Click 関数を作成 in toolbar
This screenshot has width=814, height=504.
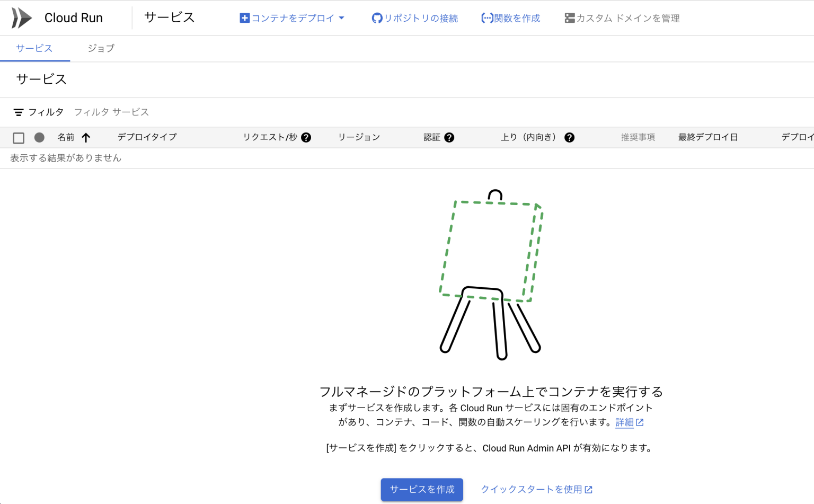(510, 18)
